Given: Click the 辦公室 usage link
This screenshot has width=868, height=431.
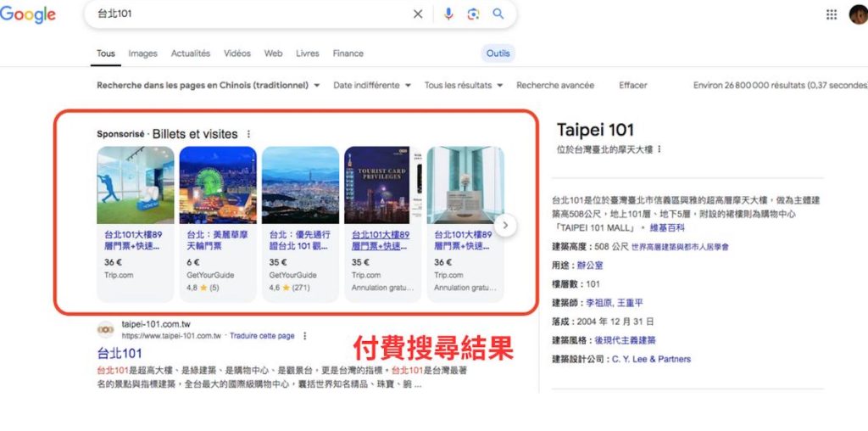Looking at the screenshot, I should 590,266.
